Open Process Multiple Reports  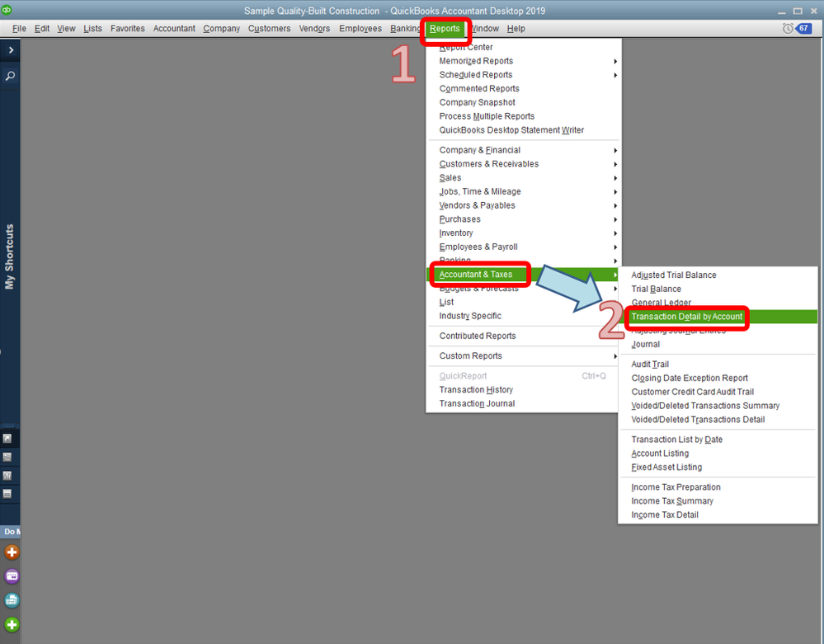click(487, 116)
